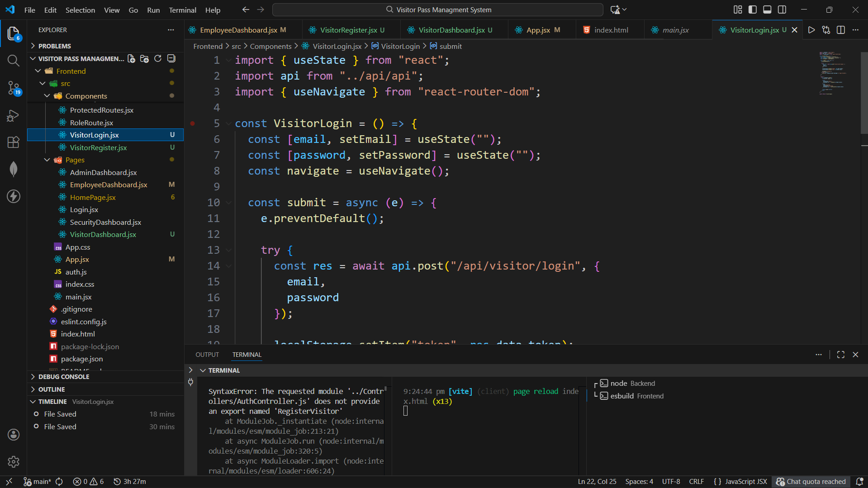This screenshot has height=488, width=868.
Task: Fold the submit function at line 10
Action: tap(229, 203)
